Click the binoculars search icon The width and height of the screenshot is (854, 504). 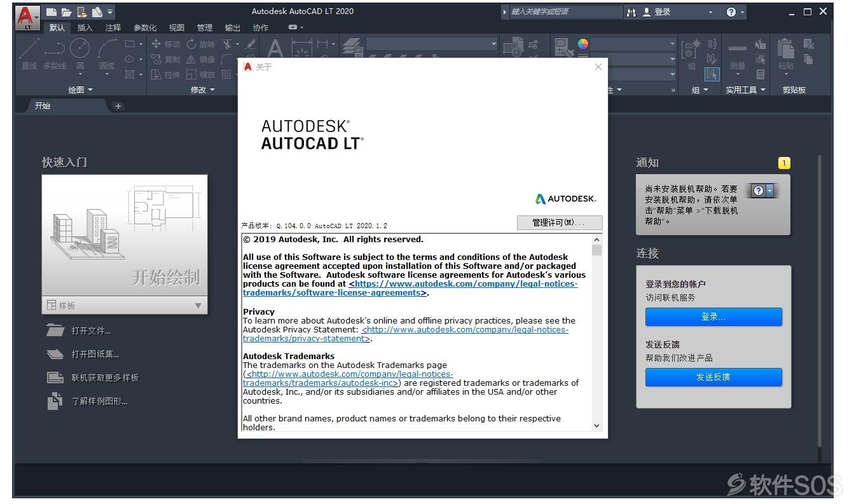(x=631, y=12)
